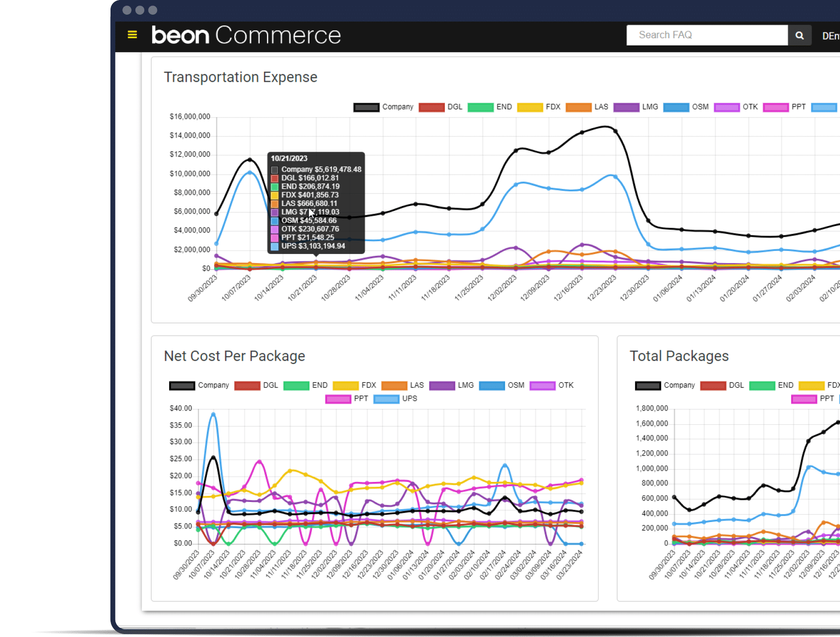The height and width of the screenshot is (637, 840).
Task: Click Company data point at 12/23/2023 peak
Action: 615,131
